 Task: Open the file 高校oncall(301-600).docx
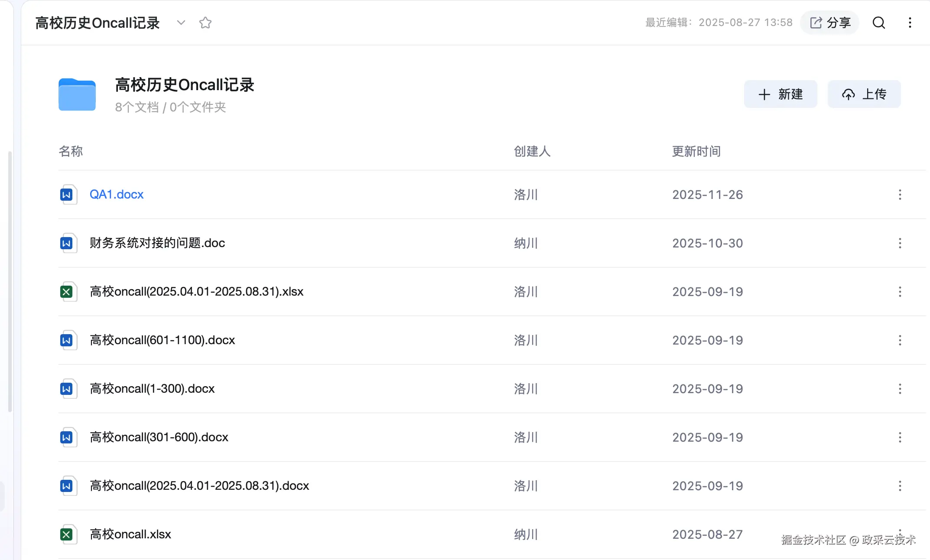coord(159,437)
